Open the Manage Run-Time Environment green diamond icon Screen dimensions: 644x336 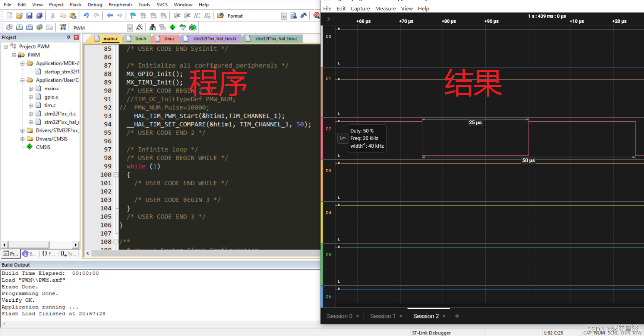173,27
